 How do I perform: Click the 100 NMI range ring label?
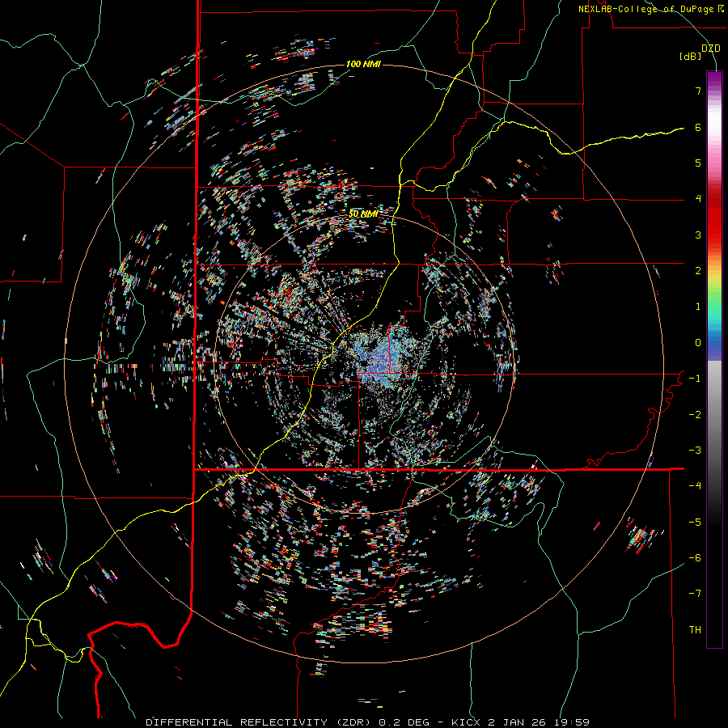point(363,64)
